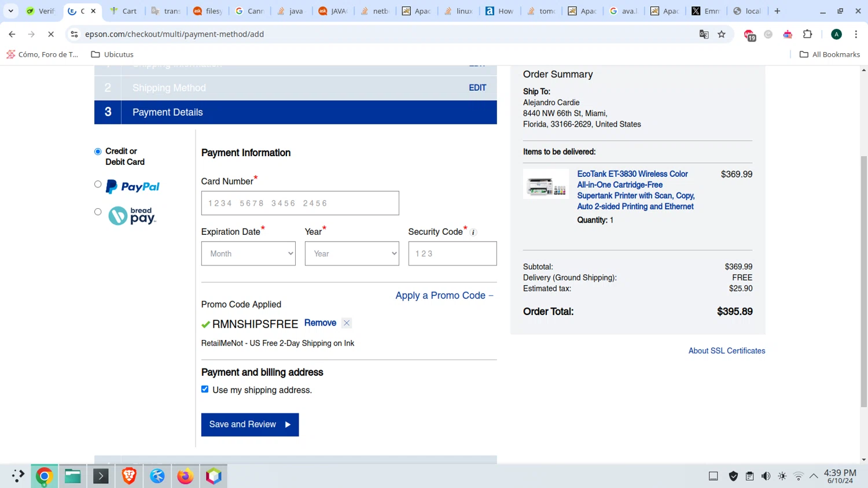
Task: Bookmark this page with the star icon
Action: [x=722, y=34]
